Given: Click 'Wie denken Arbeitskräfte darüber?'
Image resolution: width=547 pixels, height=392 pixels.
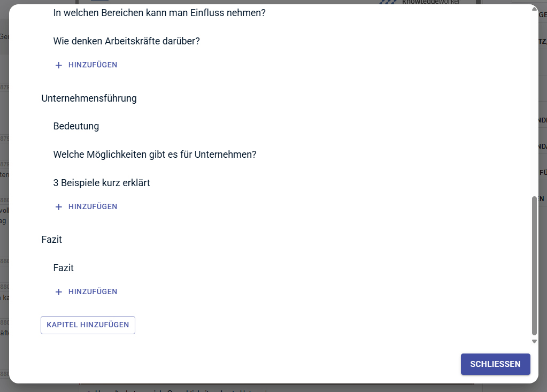Looking at the screenshot, I should pyautogui.click(x=127, y=41).
